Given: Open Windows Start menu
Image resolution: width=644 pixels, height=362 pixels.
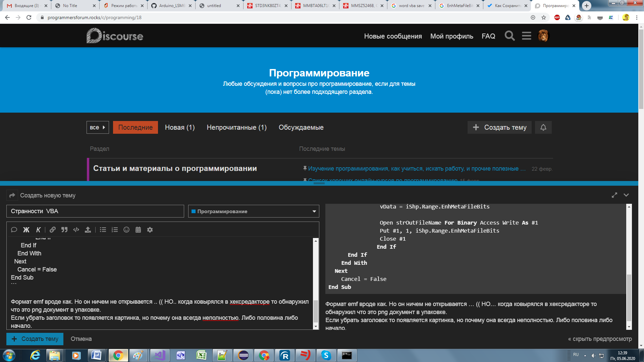Looking at the screenshot, I should point(9,355).
